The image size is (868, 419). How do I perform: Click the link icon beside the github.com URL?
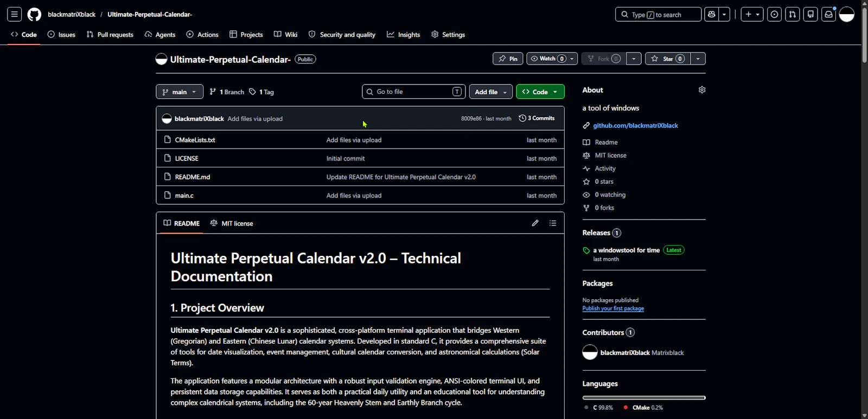pos(586,126)
